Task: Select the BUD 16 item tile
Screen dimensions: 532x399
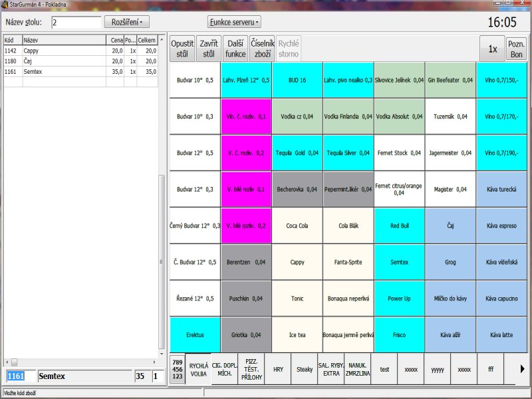Action: coord(297,80)
